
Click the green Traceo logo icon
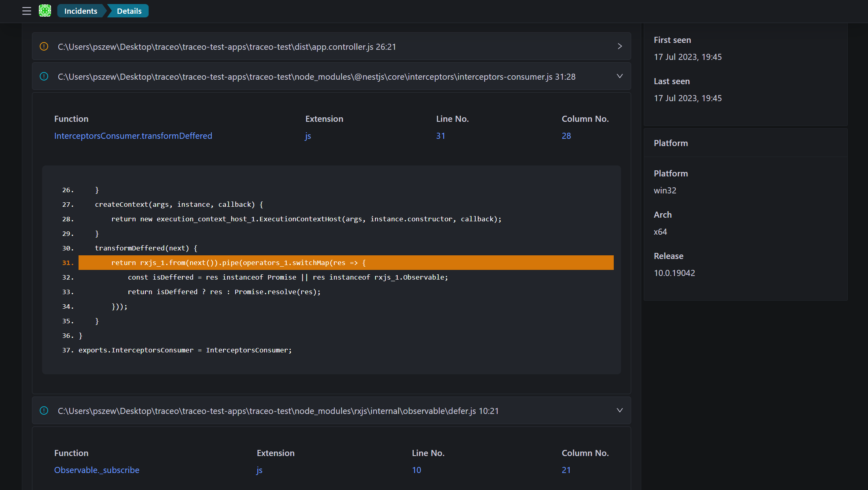pos(45,11)
